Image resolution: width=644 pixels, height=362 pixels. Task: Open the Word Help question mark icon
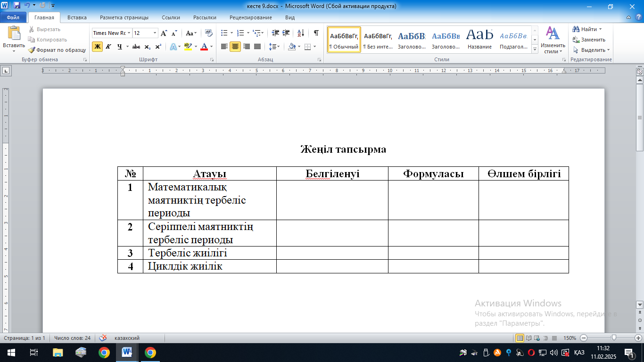[639, 18]
